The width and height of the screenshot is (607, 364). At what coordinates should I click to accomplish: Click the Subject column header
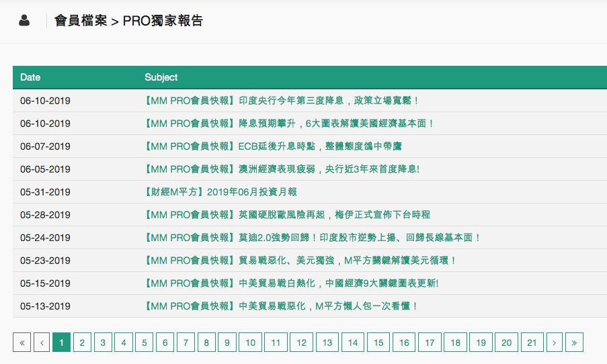pos(161,77)
